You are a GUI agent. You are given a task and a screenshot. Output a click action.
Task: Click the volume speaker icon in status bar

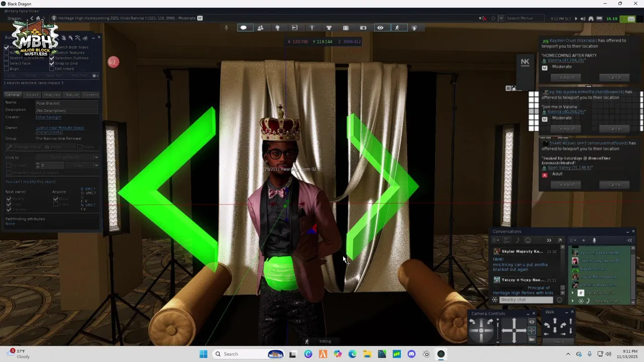[583, 19]
